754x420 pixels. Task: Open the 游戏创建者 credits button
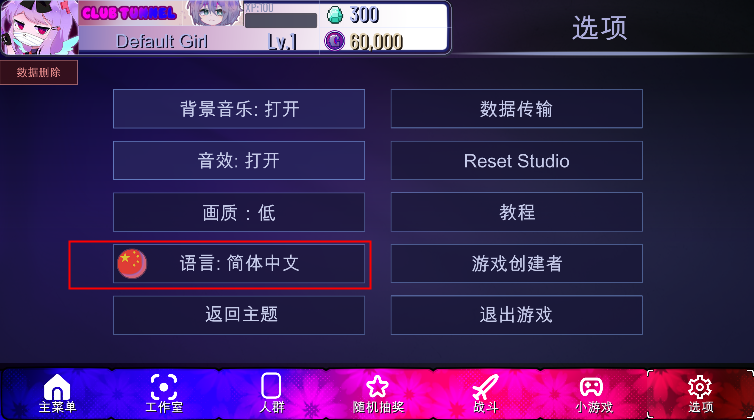point(516,264)
